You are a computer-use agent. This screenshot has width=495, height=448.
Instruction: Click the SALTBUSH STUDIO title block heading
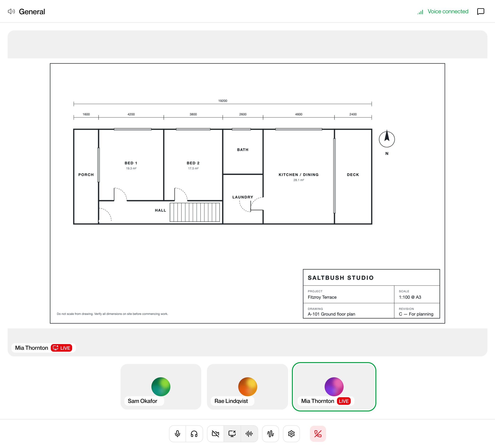pos(341,278)
